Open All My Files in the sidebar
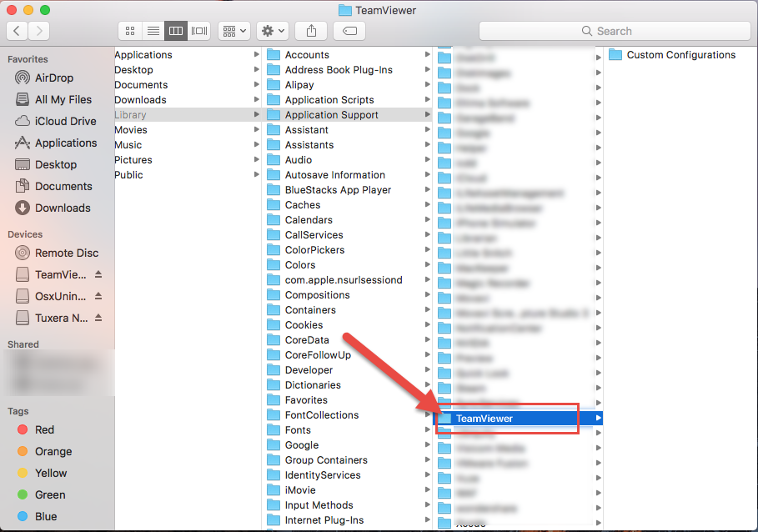 (x=58, y=99)
